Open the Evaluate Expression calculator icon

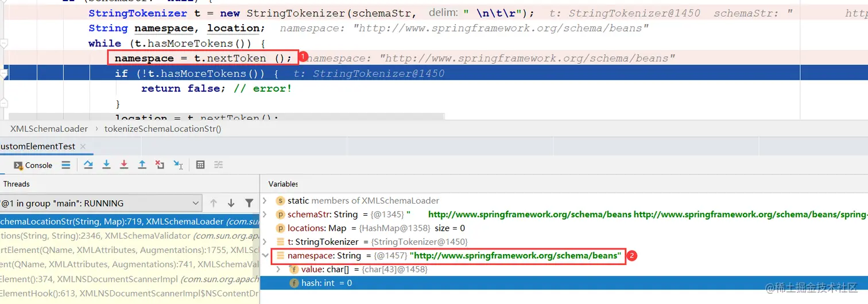tap(200, 165)
